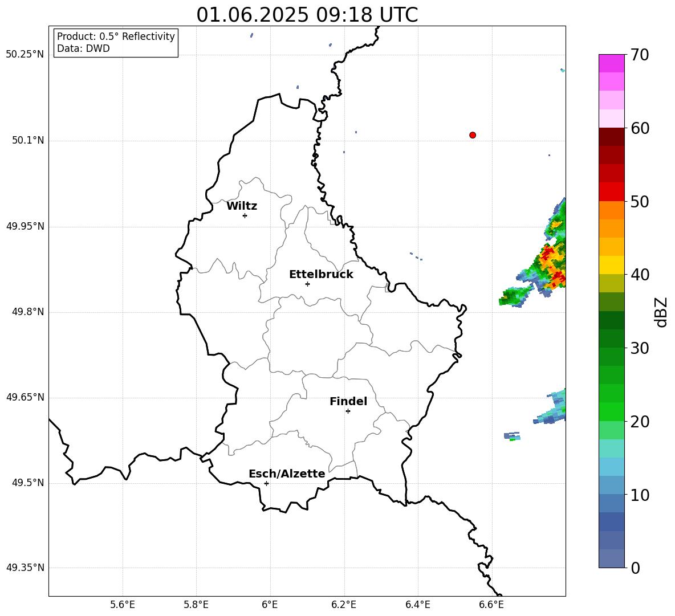This screenshot has width=675, height=616.
Task: Click the Findel station cross marker
Action: 348,411
